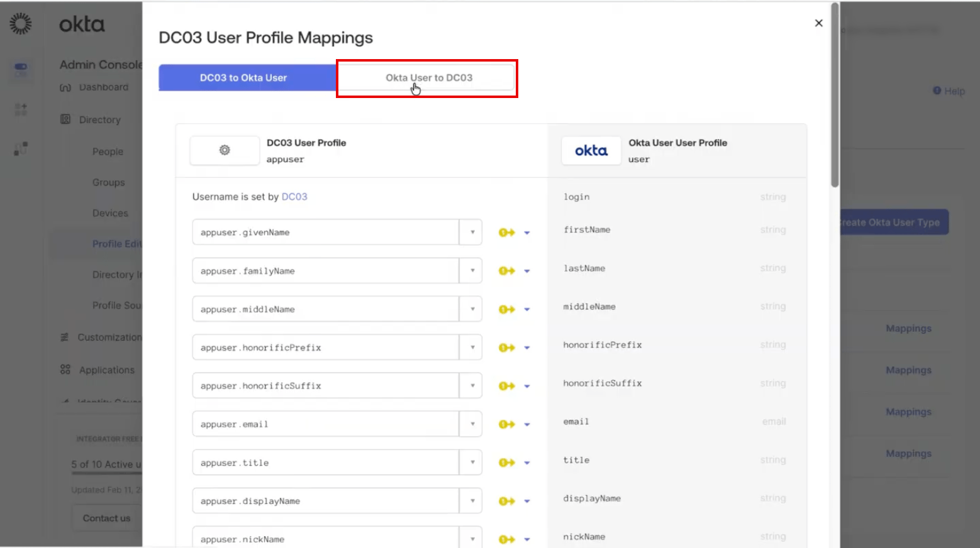
Task: Click yellow mapping arrow icon for title row
Action: [x=506, y=463]
